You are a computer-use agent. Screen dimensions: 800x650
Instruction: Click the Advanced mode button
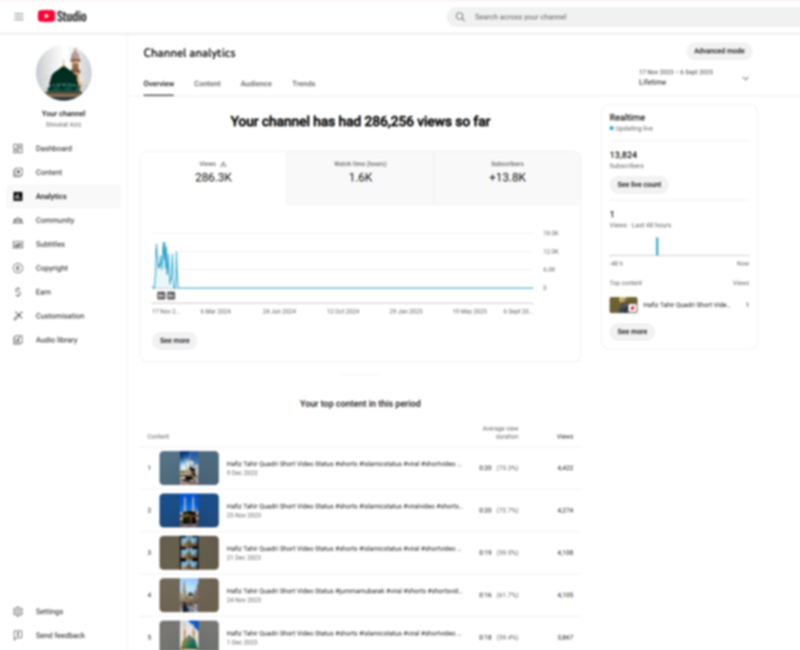pos(719,51)
